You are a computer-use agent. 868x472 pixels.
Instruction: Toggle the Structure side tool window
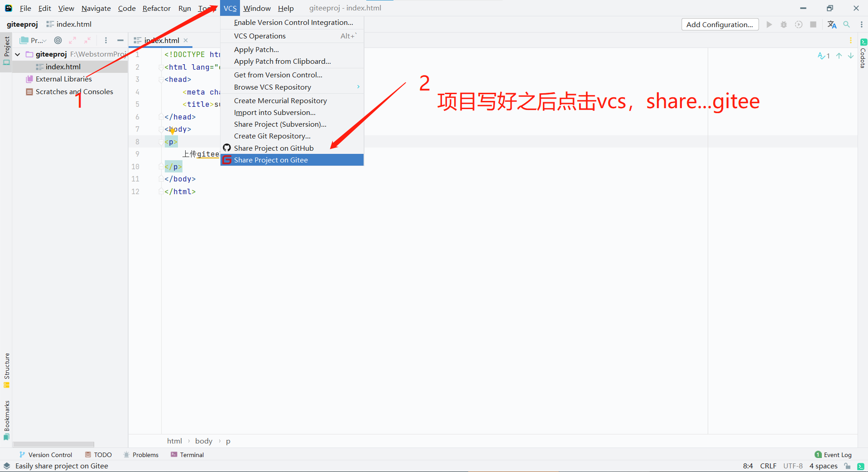(x=6, y=370)
